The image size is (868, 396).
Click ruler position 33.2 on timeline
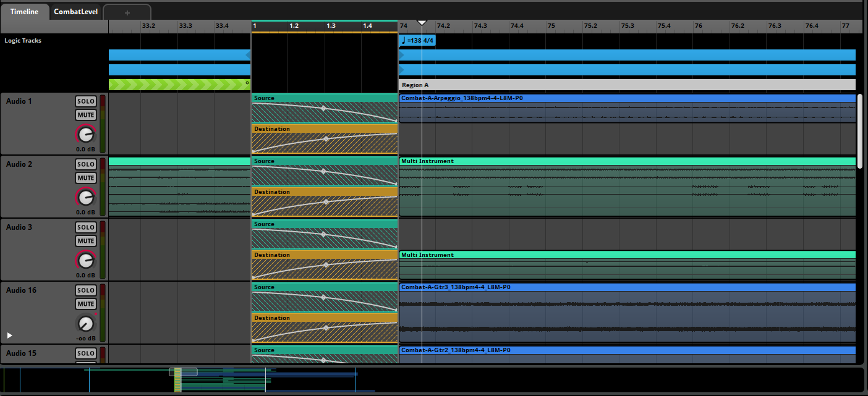[148, 26]
